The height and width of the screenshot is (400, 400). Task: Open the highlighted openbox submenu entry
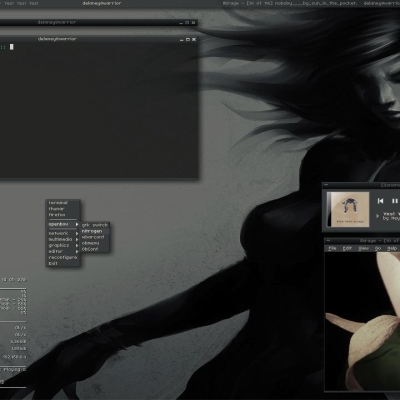pyautogui.click(x=62, y=224)
